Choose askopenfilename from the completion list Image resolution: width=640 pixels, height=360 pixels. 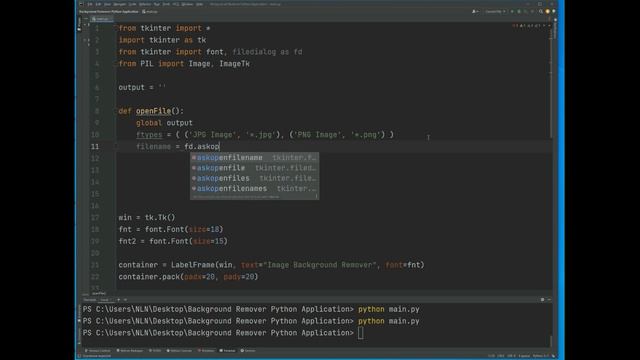click(x=255, y=158)
